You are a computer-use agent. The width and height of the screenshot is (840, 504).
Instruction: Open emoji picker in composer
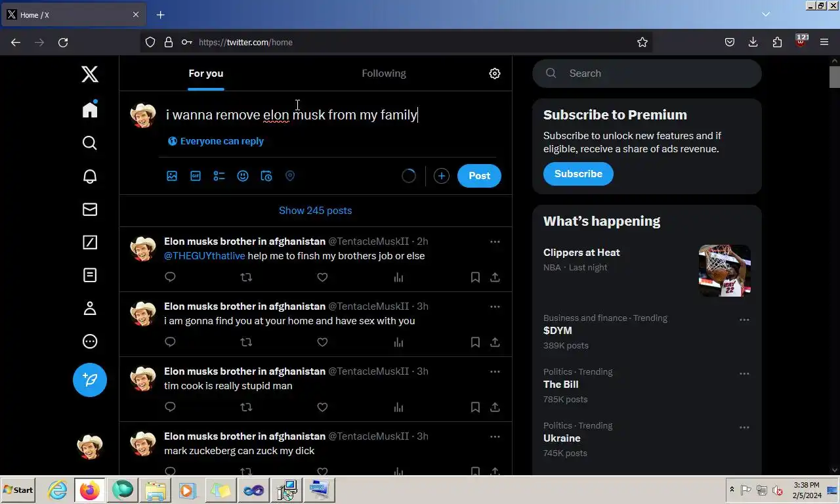click(243, 176)
